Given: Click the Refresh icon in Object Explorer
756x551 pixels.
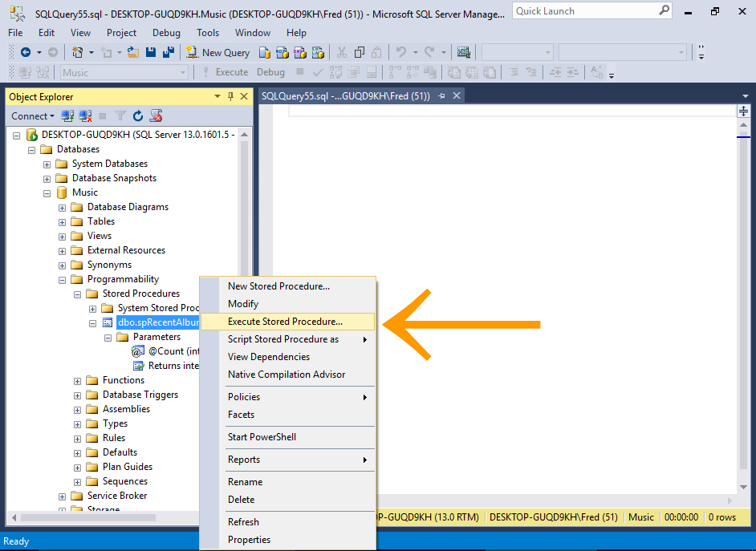Looking at the screenshot, I should pyautogui.click(x=138, y=116).
